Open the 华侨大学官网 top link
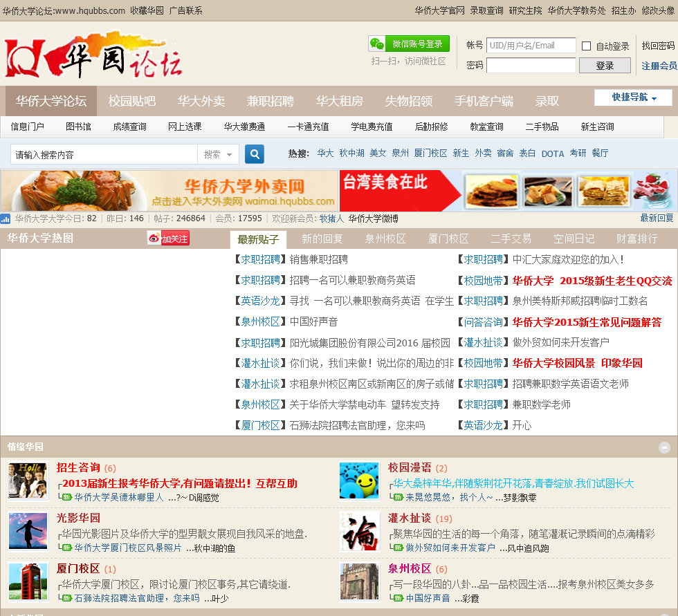 pyautogui.click(x=440, y=10)
